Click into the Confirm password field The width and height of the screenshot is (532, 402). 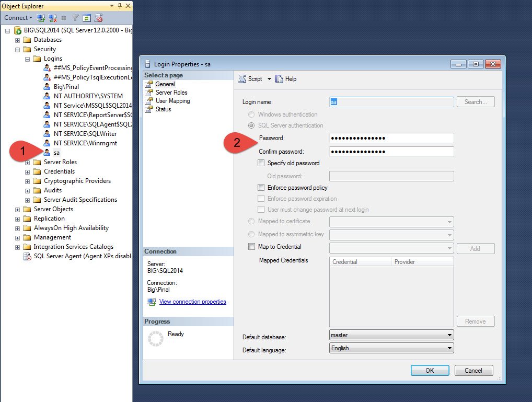[x=391, y=152]
